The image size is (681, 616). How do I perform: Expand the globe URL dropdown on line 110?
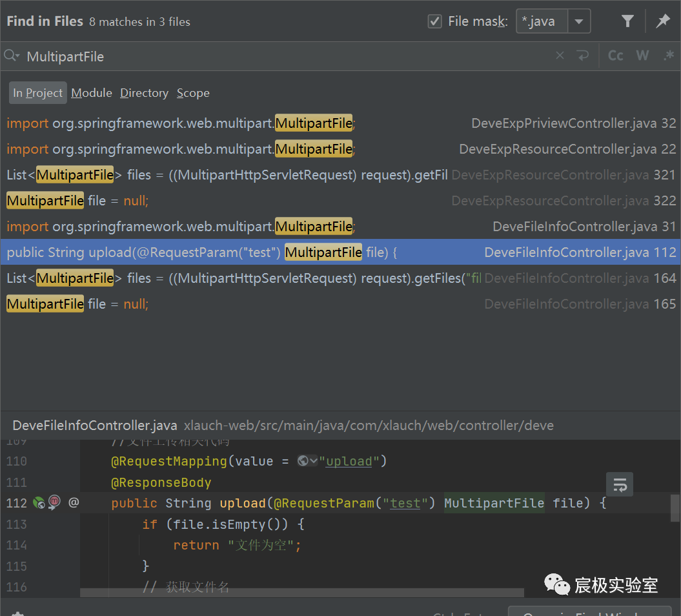307,461
